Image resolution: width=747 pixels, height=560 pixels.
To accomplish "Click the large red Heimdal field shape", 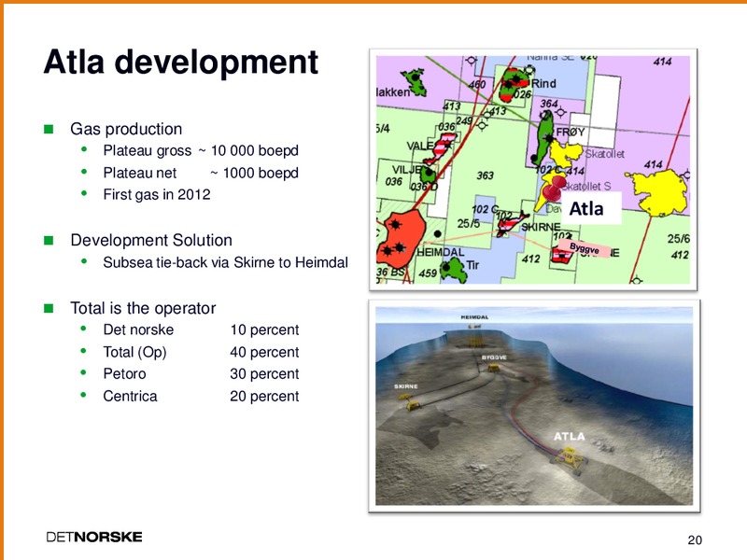I will [x=401, y=237].
